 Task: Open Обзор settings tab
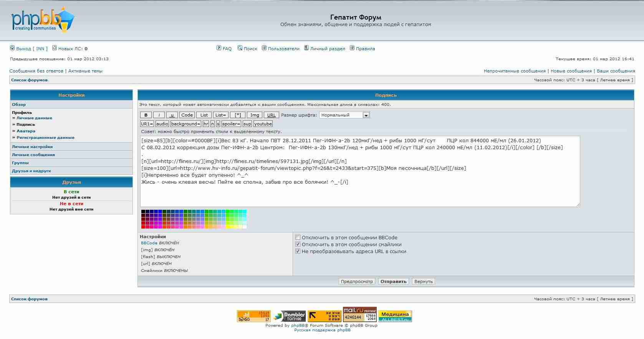click(x=19, y=104)
